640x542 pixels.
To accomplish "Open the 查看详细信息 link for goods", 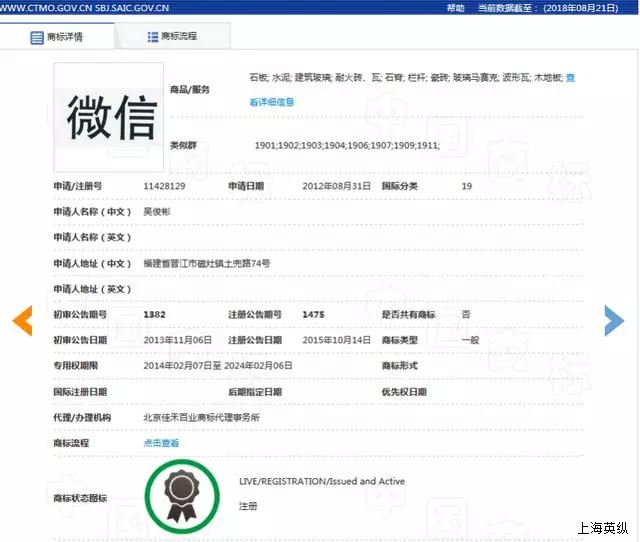I will pos(271,102).
